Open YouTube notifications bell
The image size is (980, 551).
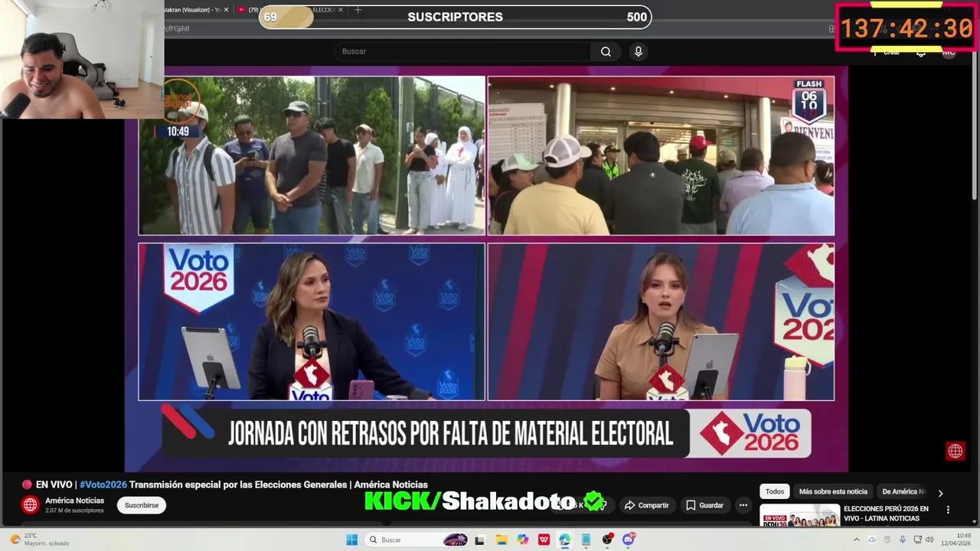(921, 52)
